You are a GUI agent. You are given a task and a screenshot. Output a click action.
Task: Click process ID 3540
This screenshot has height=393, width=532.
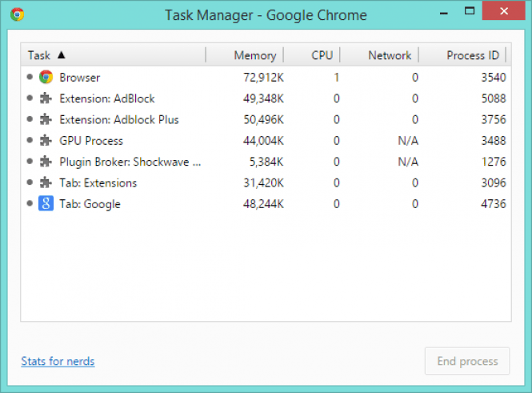tap(494, 78)
